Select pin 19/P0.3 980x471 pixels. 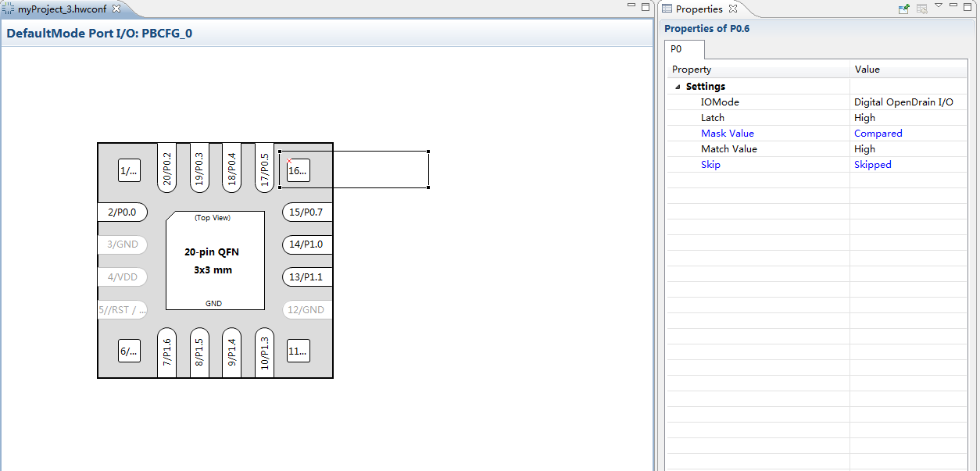point(199,167)
